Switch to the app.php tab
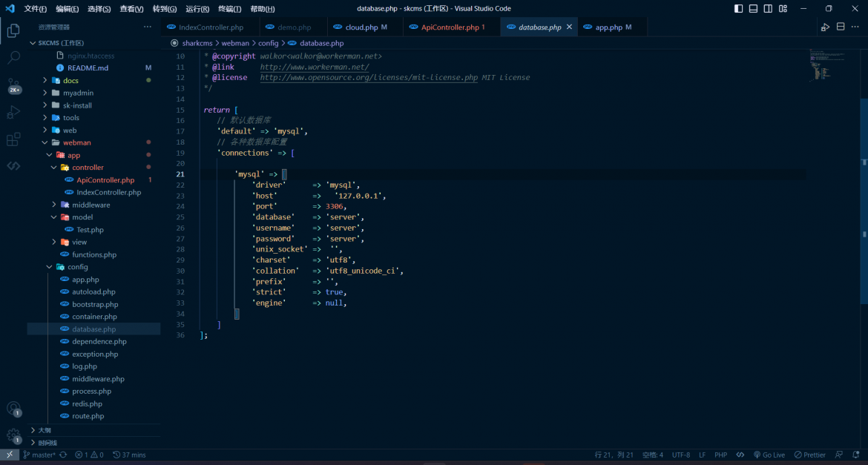 pos(612,27)
